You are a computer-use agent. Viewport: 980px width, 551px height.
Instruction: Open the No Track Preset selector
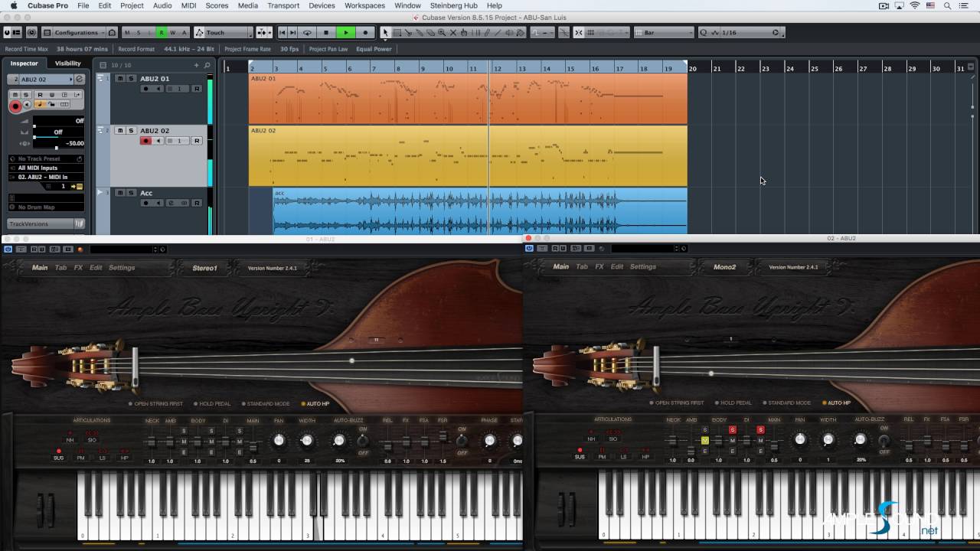coord(46,158)
